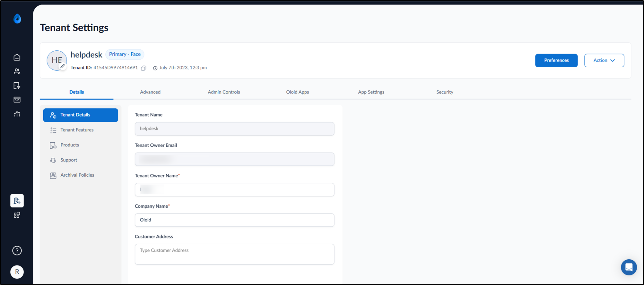Expand the Action dropdown
The width and height of the screenshot is (644, 285).
[x=604, y=61]
